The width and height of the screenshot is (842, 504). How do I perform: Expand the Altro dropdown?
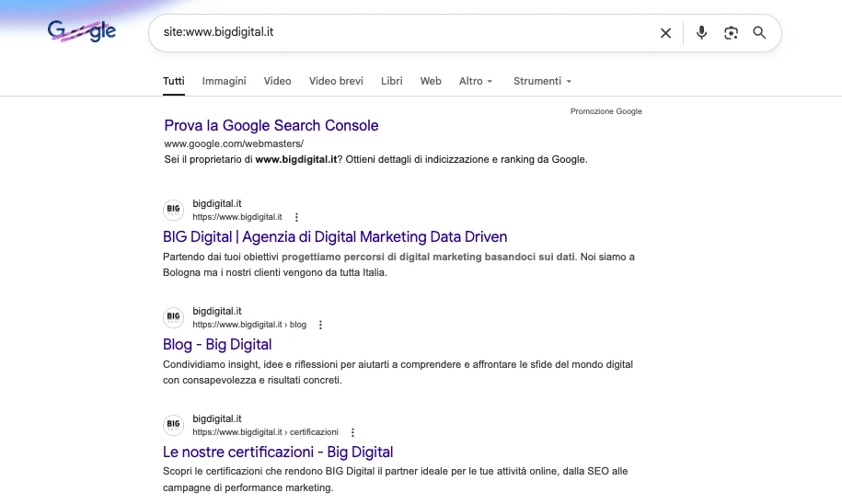(x=476, y=81)
